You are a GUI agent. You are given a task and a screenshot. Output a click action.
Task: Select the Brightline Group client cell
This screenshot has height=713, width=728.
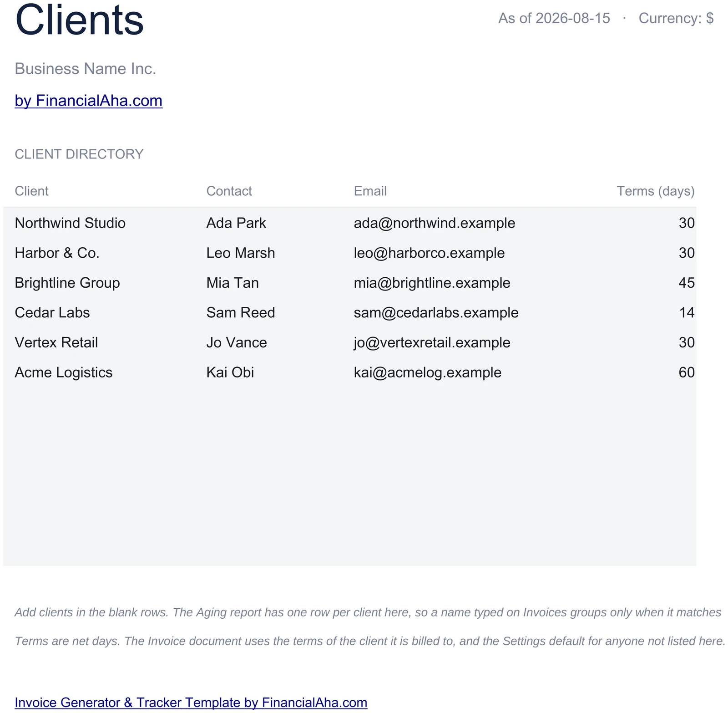[x=67, y=283]
